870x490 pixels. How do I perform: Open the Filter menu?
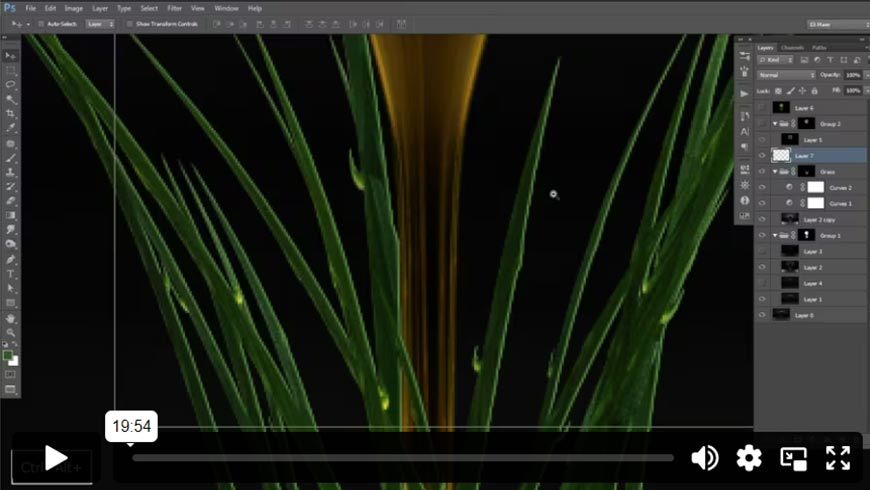coord(175,8)
